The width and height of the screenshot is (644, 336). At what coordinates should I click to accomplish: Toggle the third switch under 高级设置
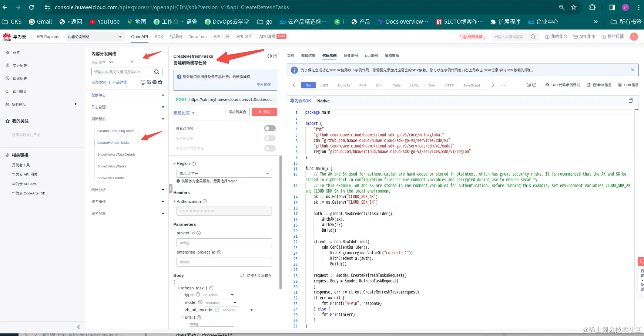click(270, 148)
